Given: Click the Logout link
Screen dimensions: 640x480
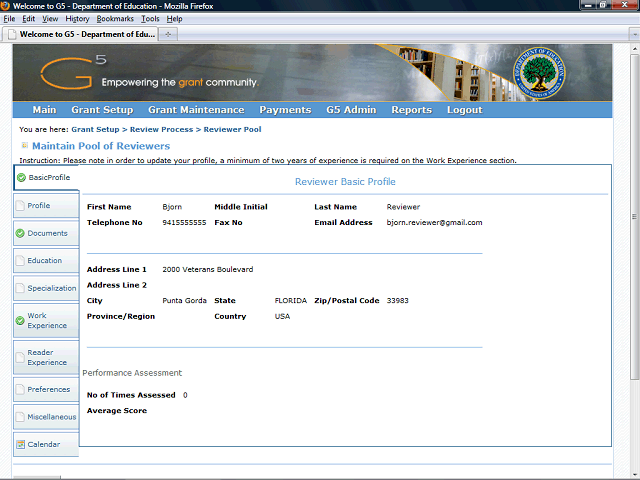Looking at the screenshot, I should (x=464, y=110).
